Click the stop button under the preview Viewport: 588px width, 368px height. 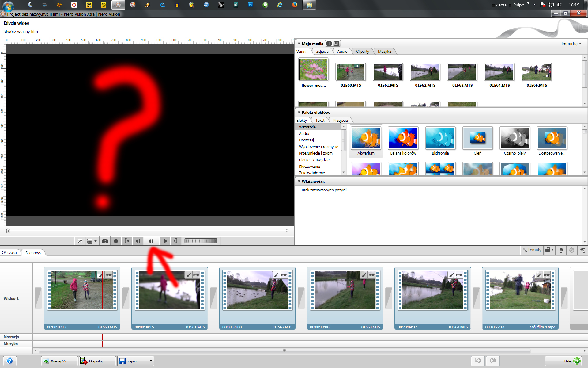(x=116, y=241)
